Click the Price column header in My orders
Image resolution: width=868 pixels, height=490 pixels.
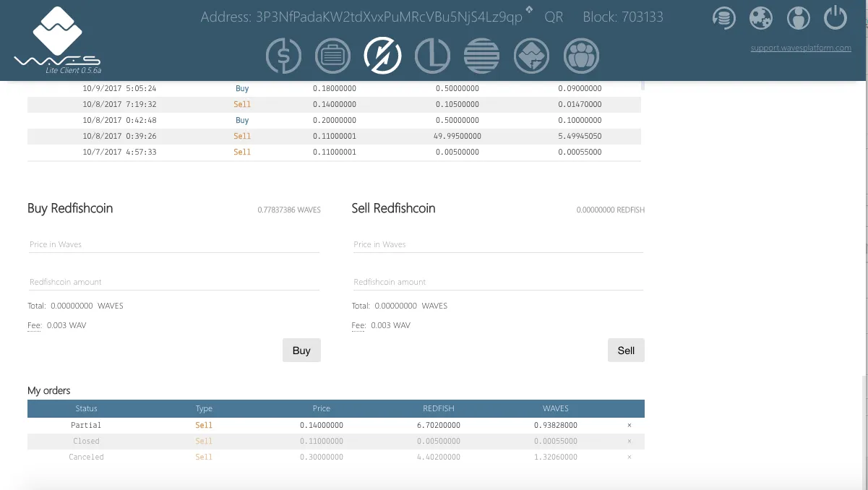tap(322, 408)
